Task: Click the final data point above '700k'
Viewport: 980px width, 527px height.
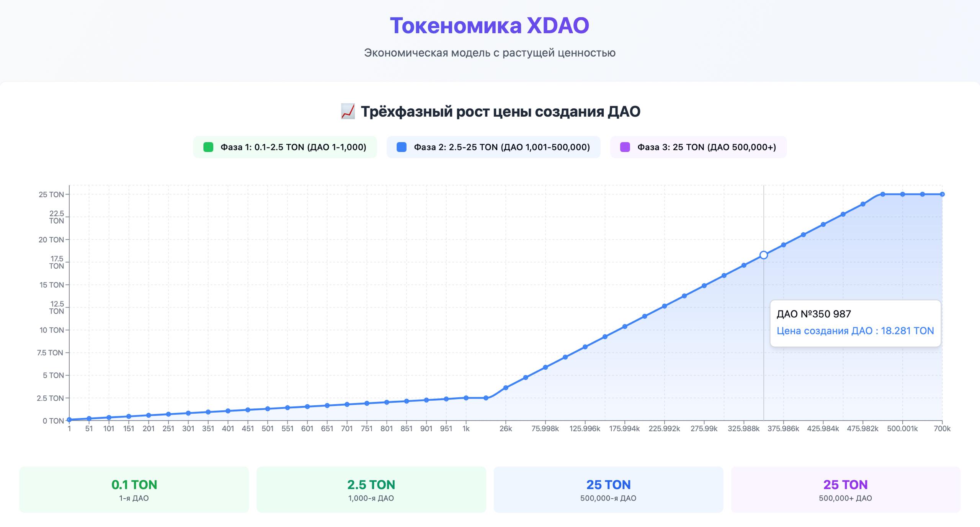Action: click(x=942, y=194)
